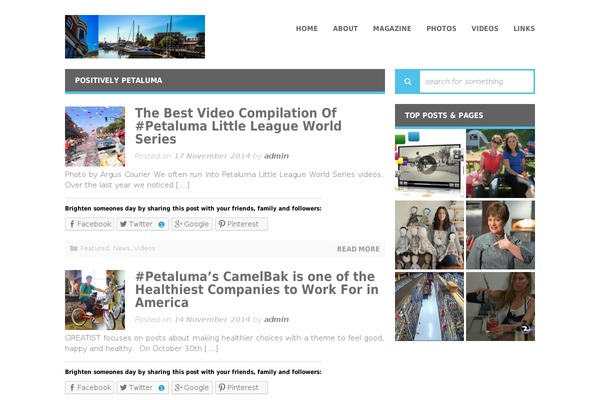Screen dimensions: 600x400
Task: Go to the VIDEOS page
Action: 485,29
